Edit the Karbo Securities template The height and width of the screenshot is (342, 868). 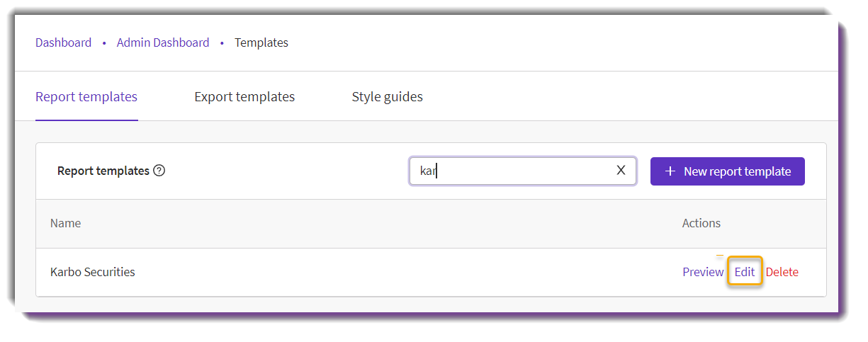[x=745, y=272]
